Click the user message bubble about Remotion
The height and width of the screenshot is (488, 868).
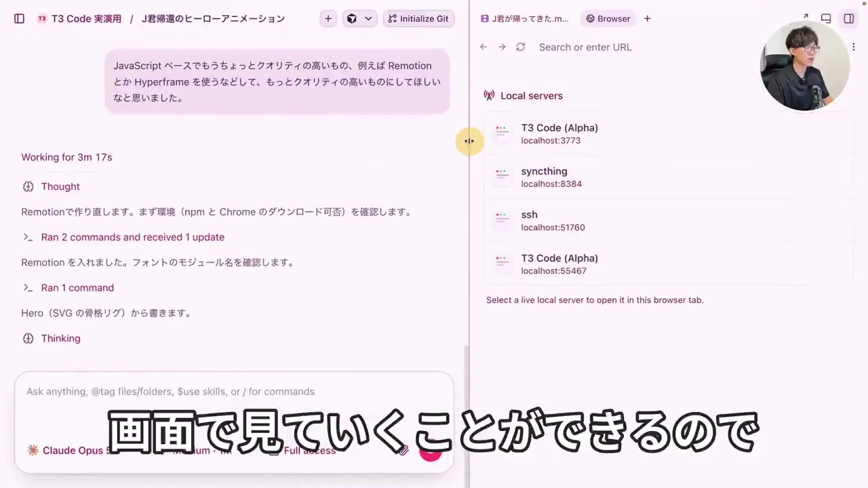point(277,81)
